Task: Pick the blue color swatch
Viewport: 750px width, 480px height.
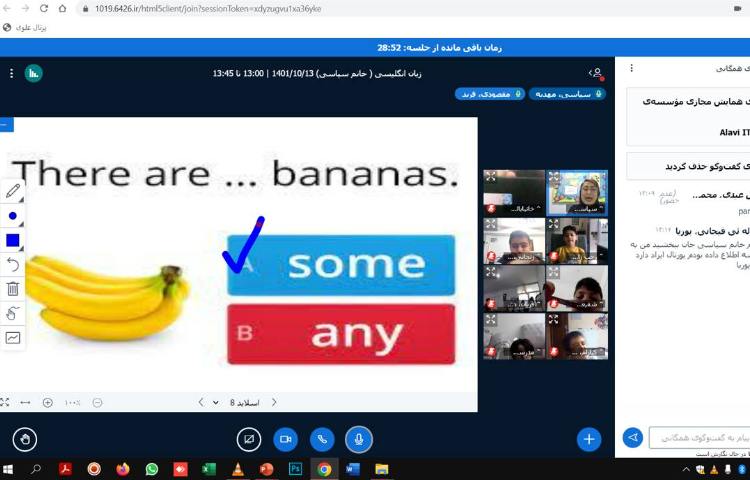Action: (x=13, y=240)
